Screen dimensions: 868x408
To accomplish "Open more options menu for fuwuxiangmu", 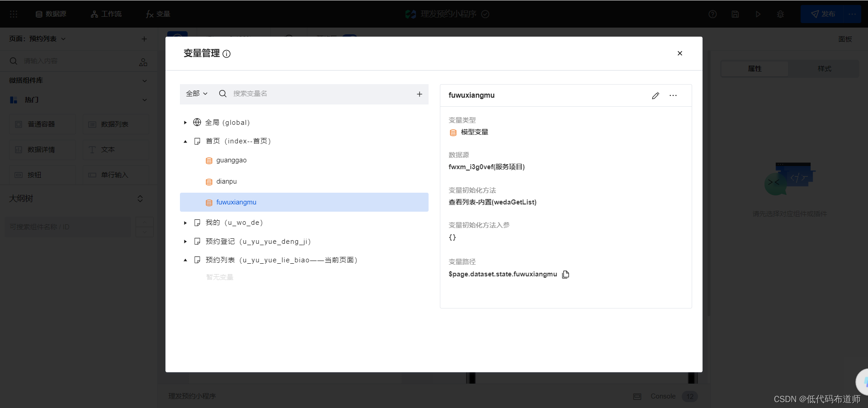I will (673, 95).
